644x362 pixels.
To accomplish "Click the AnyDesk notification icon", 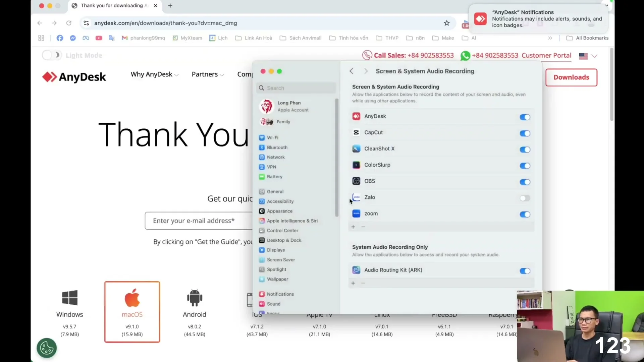I will point(480,19).
